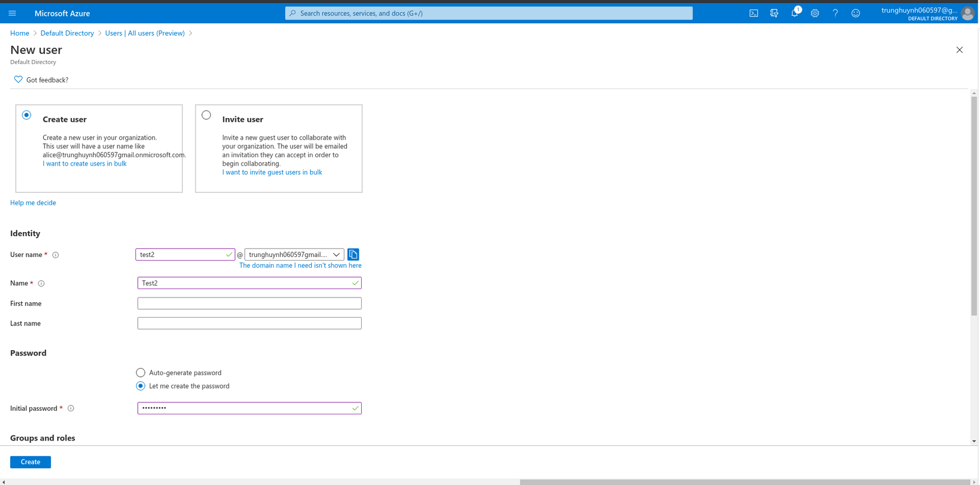Choose Auto-generate password
The image size is (980, 485).
tap(141, 373)
